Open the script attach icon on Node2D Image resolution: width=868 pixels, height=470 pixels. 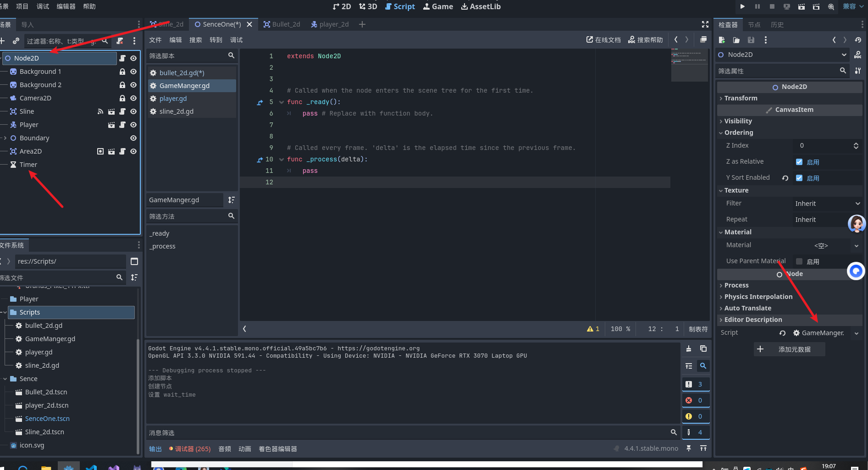pos(122,58)
